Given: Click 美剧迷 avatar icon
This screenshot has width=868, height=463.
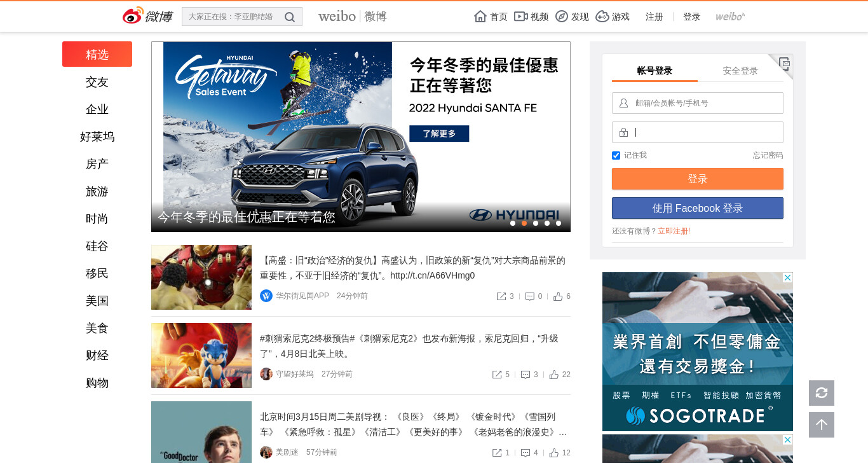Looking at the screenshot, I should click(x=266, y=452).
